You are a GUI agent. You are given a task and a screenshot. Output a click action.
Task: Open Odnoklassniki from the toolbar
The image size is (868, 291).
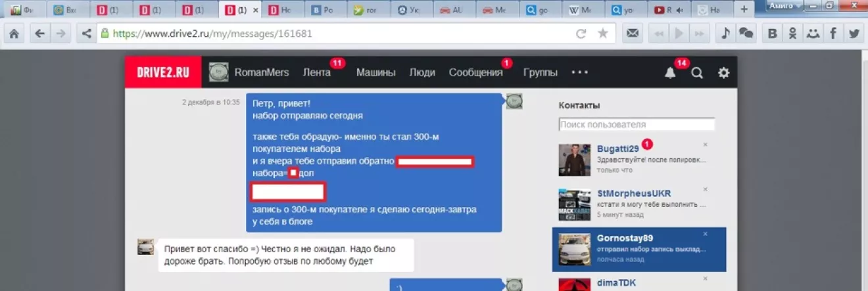pos(793,33)
